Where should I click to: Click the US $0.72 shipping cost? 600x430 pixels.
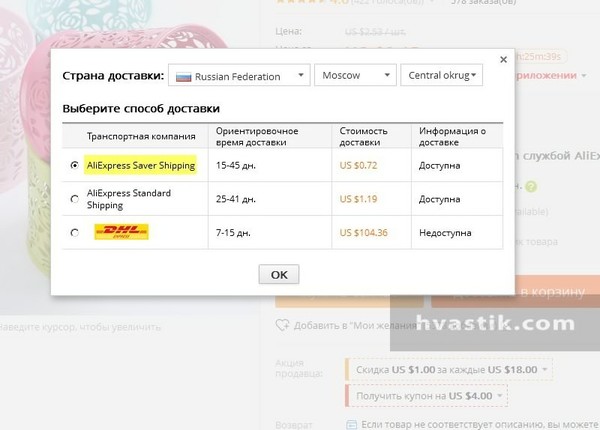click(x=359, y=165)
